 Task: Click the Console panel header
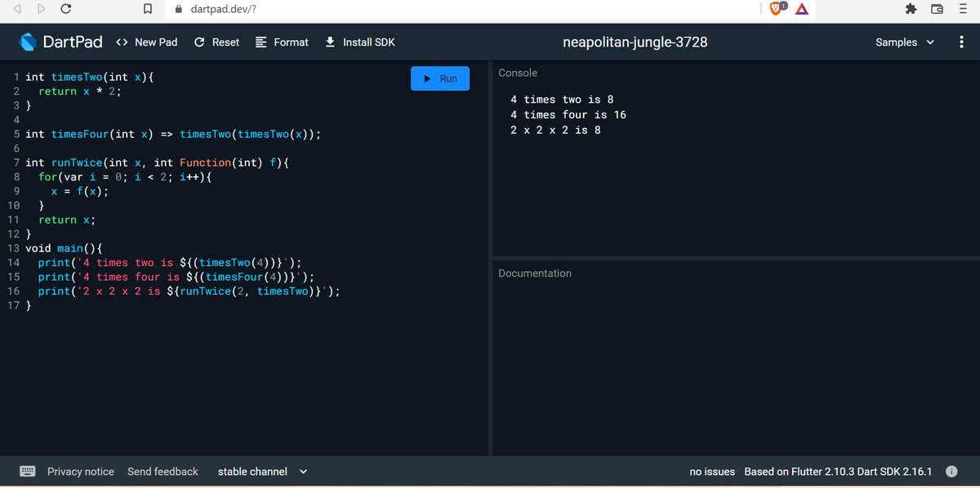(518, 73)
